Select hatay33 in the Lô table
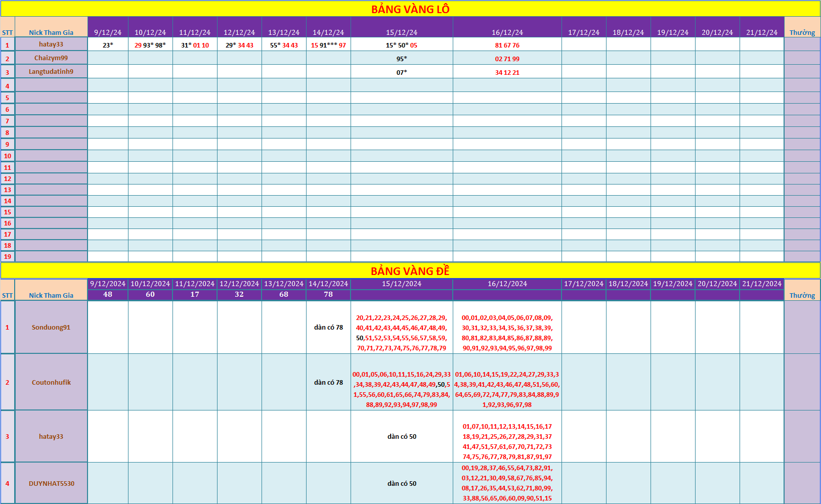 point(51,44)
